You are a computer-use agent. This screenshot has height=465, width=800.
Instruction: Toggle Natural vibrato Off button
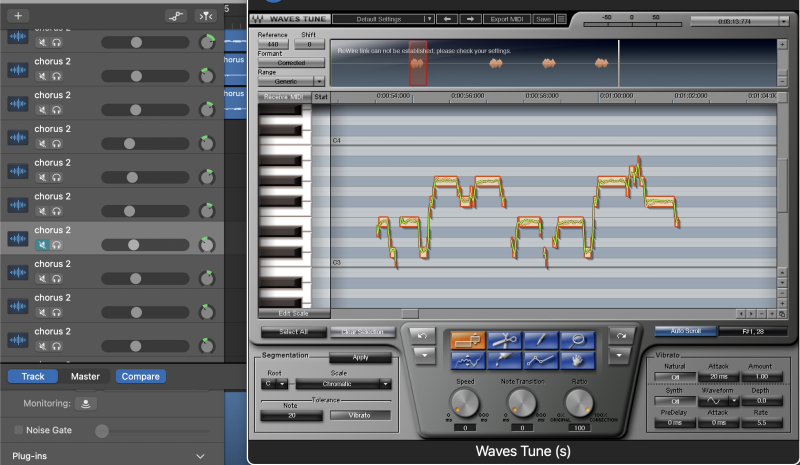(x=675, y=377)
